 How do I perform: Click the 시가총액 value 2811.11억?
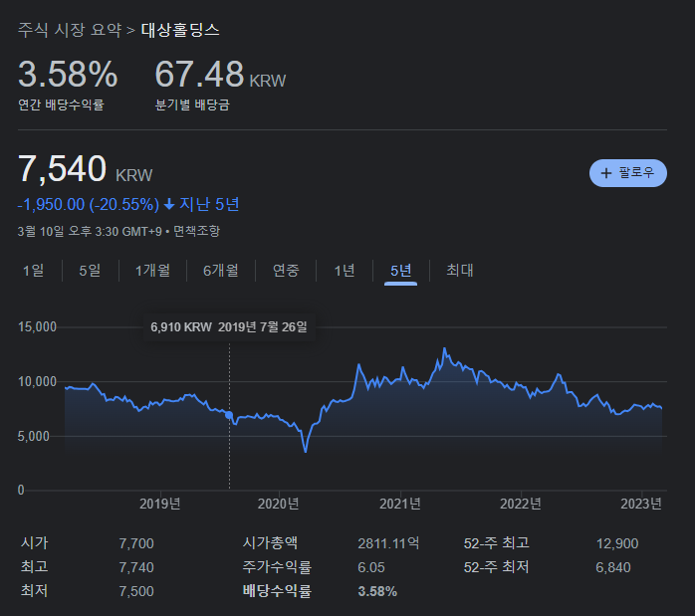[388, 543]
